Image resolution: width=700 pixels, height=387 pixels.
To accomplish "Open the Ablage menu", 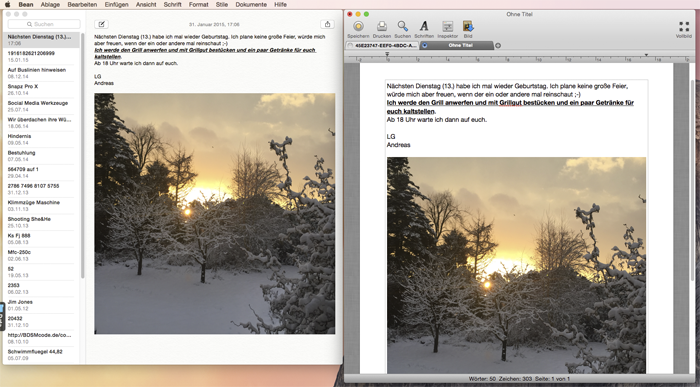I will (50, 4).
